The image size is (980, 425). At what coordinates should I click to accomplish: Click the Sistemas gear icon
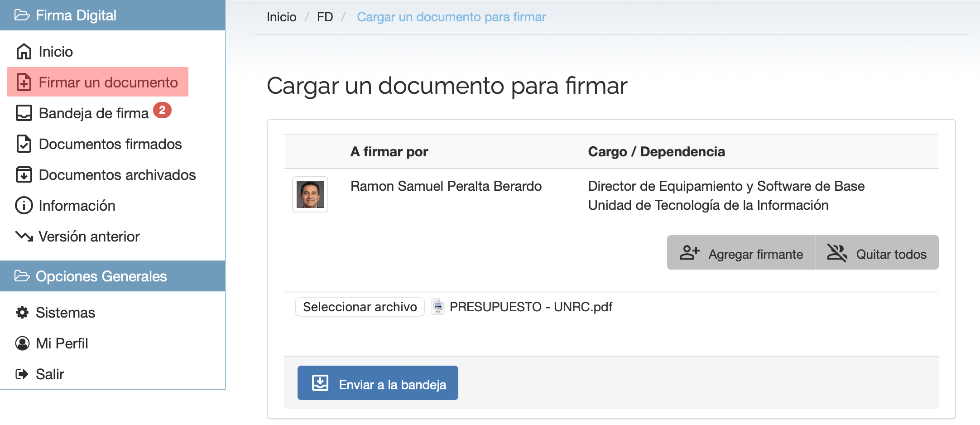coord(22,312)
